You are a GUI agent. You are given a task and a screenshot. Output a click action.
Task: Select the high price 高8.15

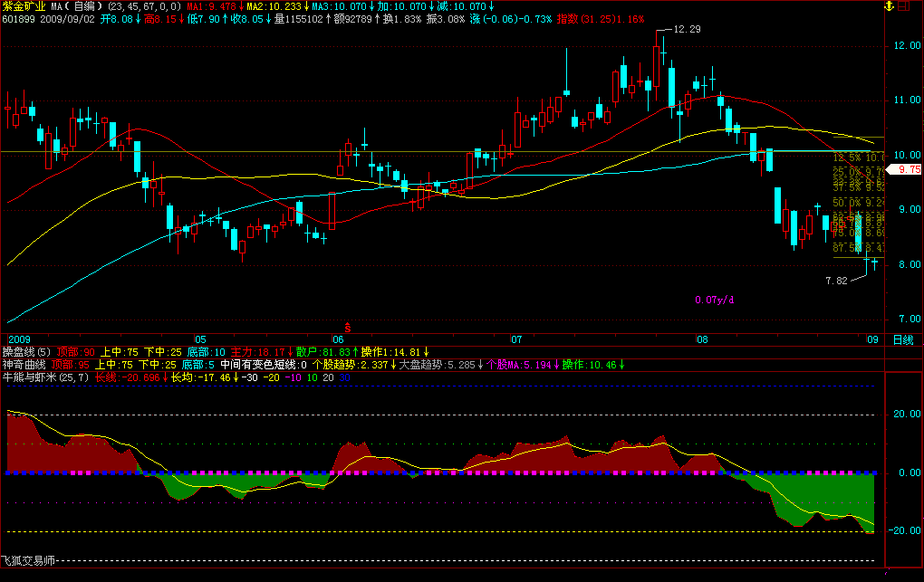tap(160, 19)
